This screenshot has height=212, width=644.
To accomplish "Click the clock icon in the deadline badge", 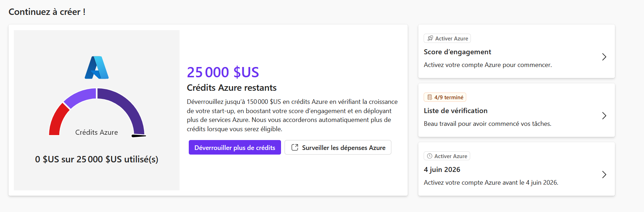I will [x=430, y=156].
